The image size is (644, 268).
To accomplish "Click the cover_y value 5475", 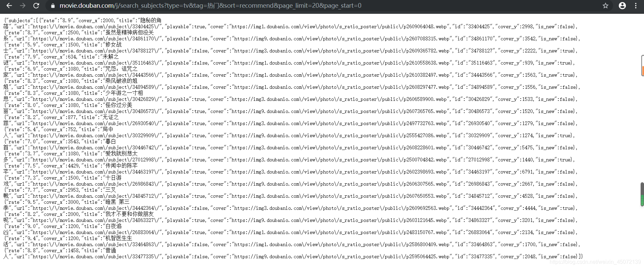I will point(527,148).
